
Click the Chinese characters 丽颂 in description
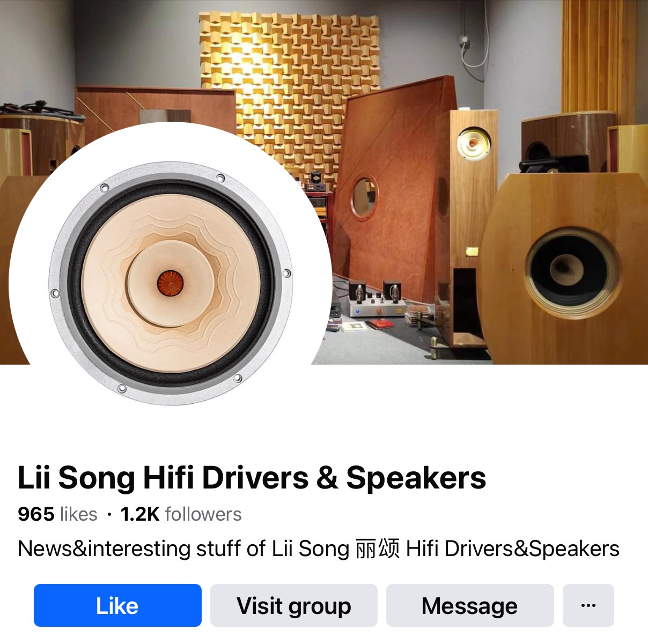click(378, 549)
